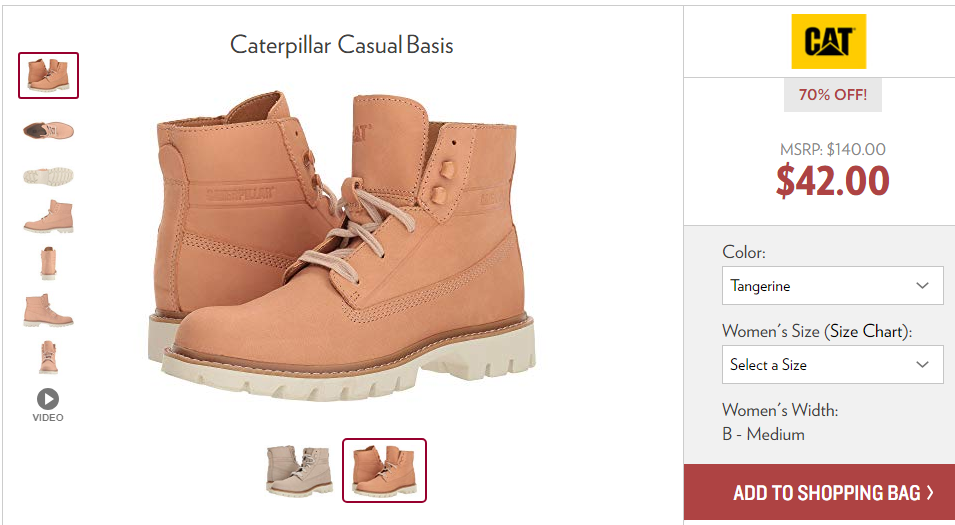Choose the tangerine color boot swatch
This screenshot has height=525, width=955.
[384, 470]
